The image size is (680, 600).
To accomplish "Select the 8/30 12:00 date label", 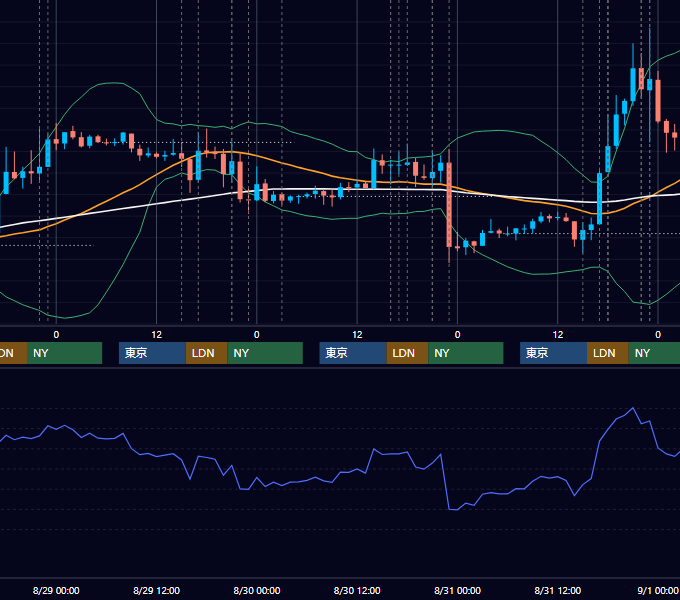I will tap(357, 590).
